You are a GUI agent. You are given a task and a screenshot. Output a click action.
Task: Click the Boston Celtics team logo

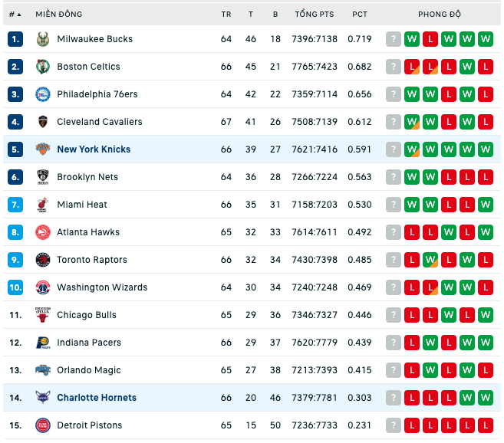[43, 67]
